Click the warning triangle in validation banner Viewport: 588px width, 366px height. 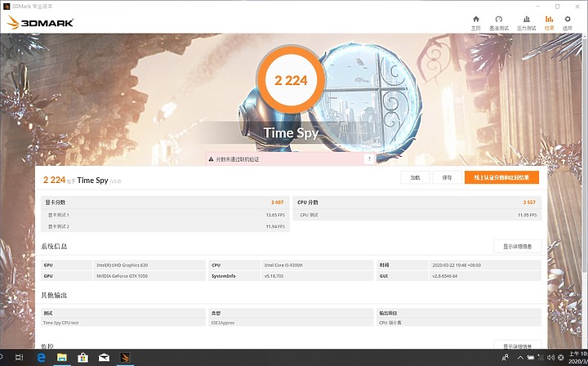pos(212,159)
